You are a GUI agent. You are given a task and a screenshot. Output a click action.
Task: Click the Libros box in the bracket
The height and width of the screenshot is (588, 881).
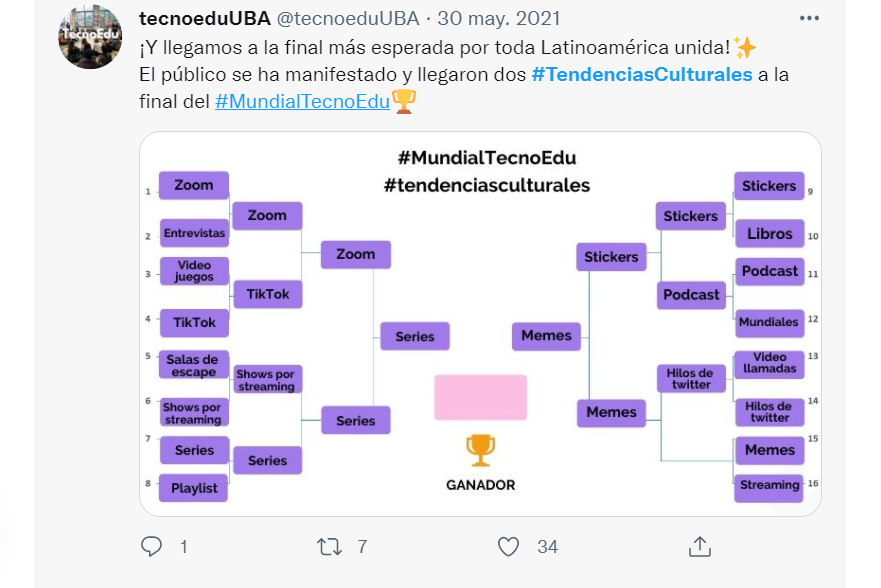click(x=769, y=234)
